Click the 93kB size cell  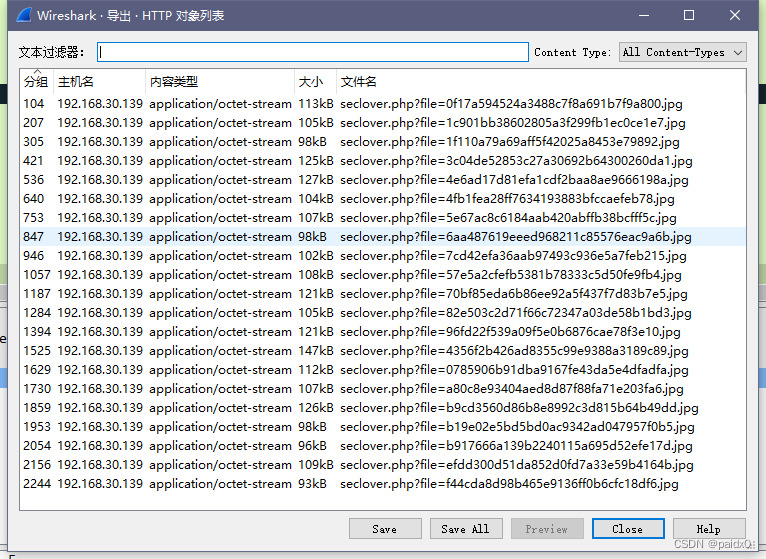[x=312, y=484]
